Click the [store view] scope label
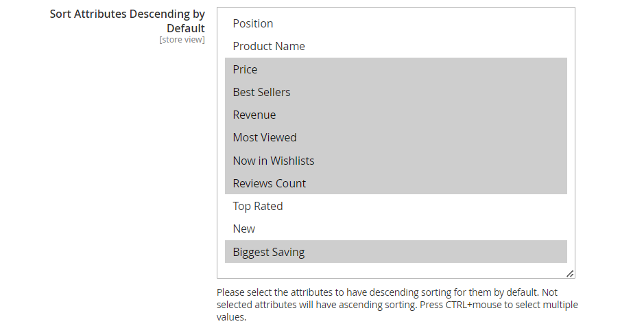 coord(182,40)
